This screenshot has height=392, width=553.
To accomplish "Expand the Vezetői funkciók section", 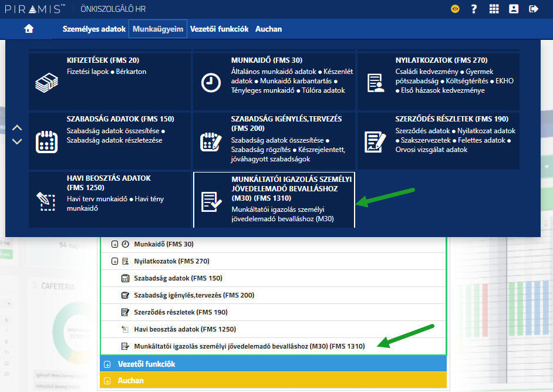I will (x=107, y=364).
